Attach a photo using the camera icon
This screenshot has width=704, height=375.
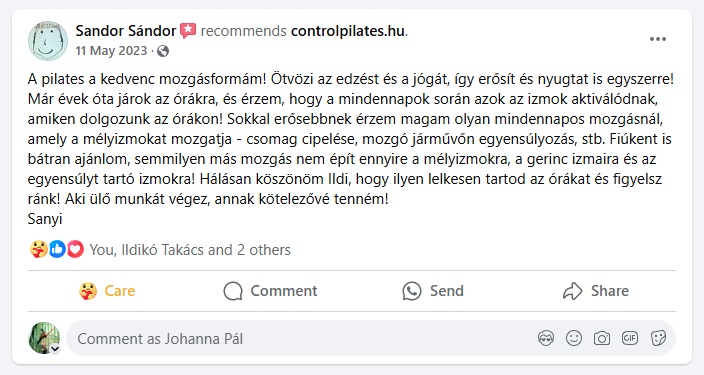click(602, 338)
